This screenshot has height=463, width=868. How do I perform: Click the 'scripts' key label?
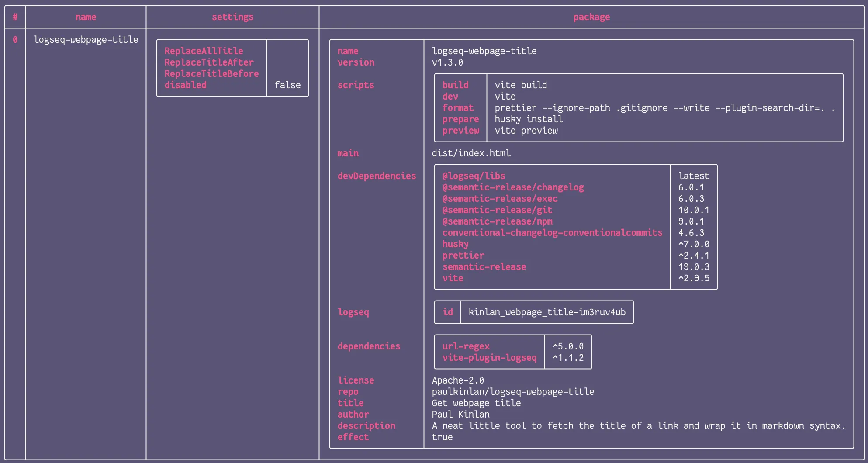(356, 85)
